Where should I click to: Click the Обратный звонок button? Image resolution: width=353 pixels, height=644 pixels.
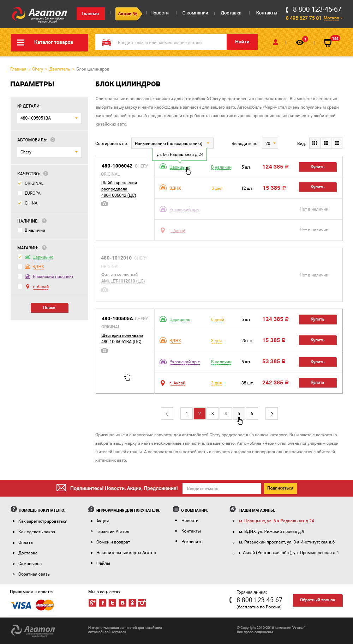318,600
